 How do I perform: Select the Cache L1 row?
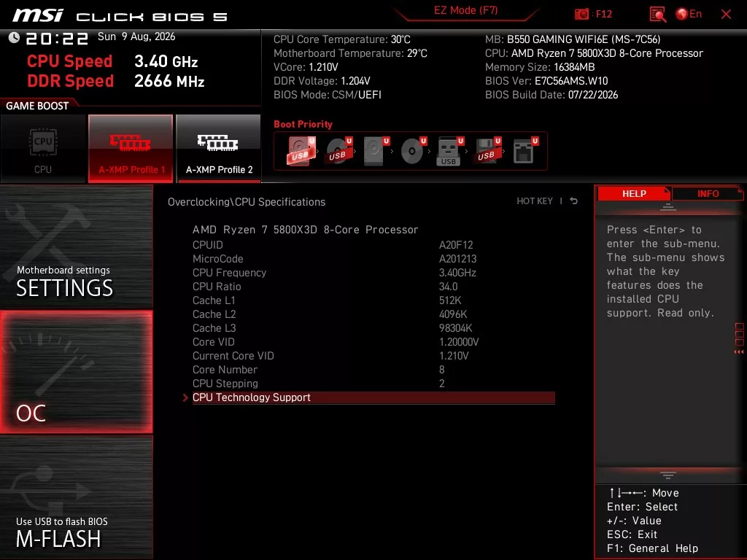[x=373, y=300]
